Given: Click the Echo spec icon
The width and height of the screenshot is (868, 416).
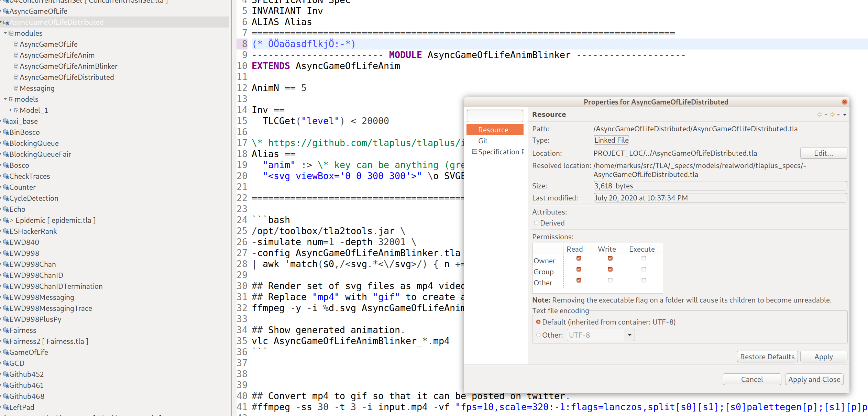Looking at the screenshot, I should point(6,209).
